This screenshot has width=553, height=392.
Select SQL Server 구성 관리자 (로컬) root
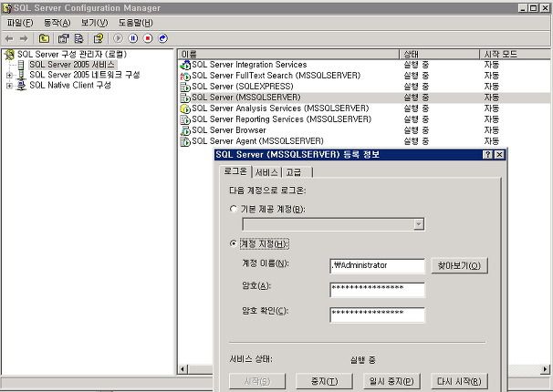coord(72,55)
